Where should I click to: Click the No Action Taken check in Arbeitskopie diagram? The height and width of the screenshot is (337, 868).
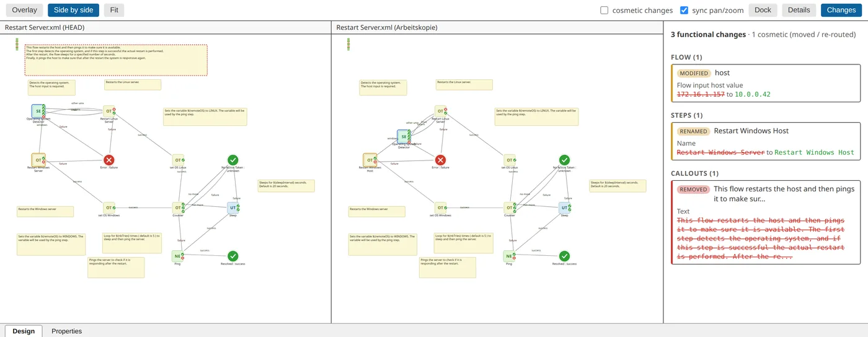[x=564, y=160]
